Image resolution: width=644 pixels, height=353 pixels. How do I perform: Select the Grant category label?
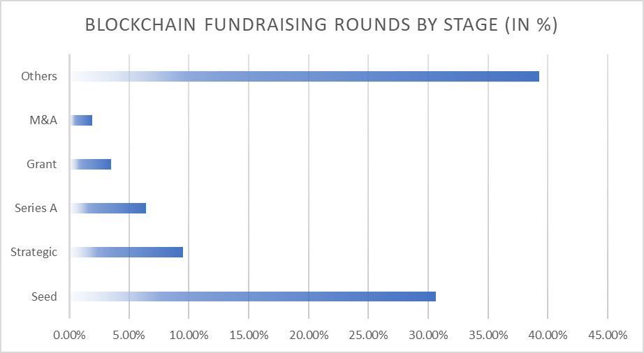click(x=41, y=165)
